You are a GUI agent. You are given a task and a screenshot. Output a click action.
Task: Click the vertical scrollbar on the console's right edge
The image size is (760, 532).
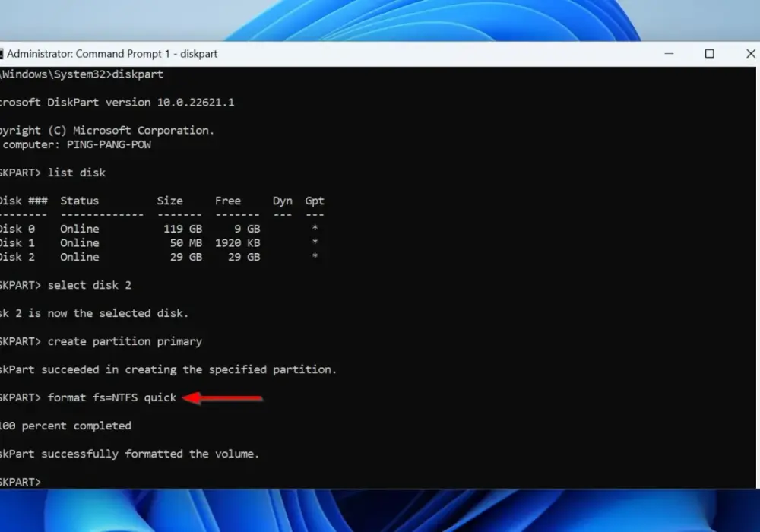(x=758, y=277)
